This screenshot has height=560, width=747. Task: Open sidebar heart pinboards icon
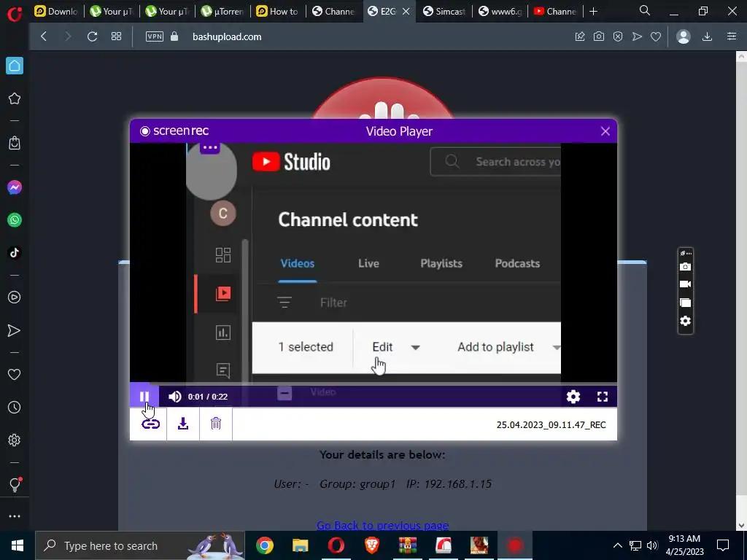pyautogui.click(x=15, y=375)
